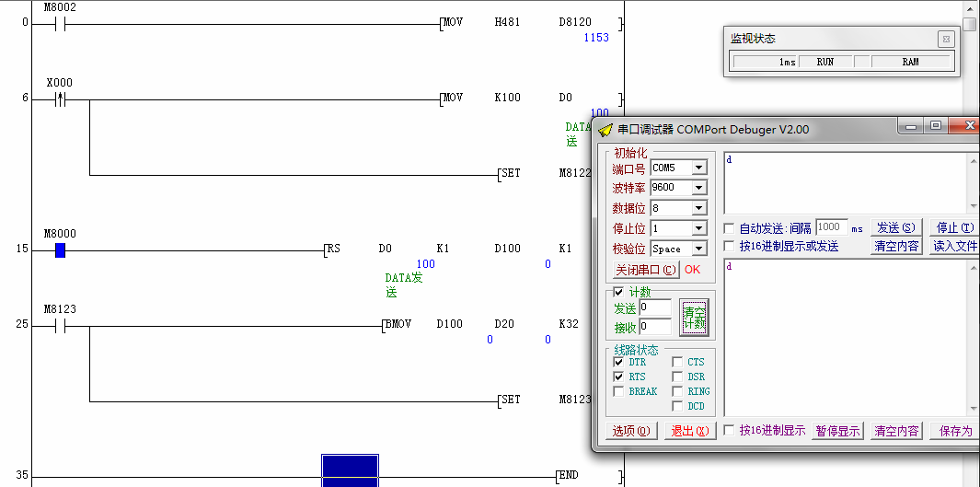Image resolution: width=980 pixels, height=487 pixels.
Task: Uncheck the DTR line status checkbox
Action: [x=618, y=362]
